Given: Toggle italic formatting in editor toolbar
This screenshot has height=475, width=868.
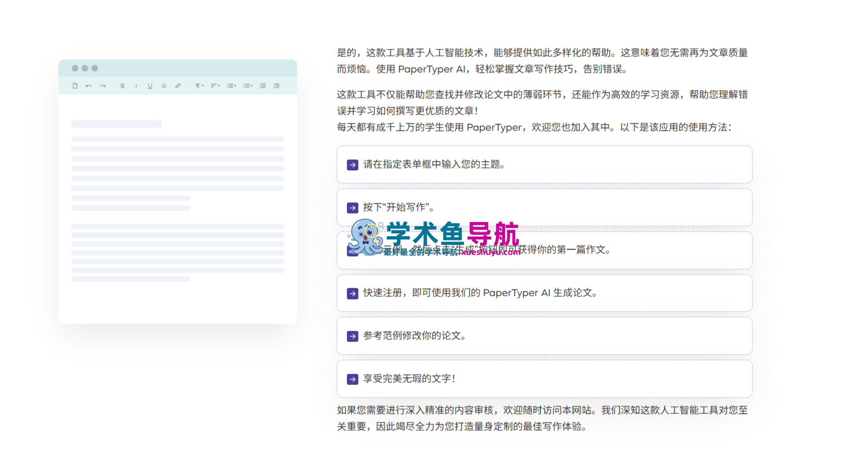Looking at the screenshot, I should point(136,86).
